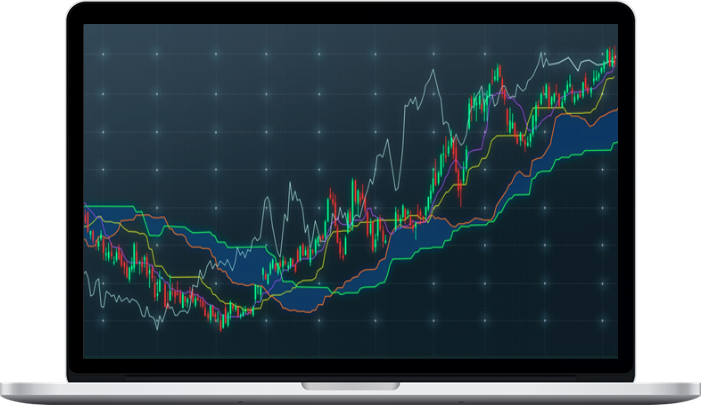Image resolution: width=701 pixels, height=405 pixels.
Task: Click the highest peak of the white line
Action: click(541, 51)
